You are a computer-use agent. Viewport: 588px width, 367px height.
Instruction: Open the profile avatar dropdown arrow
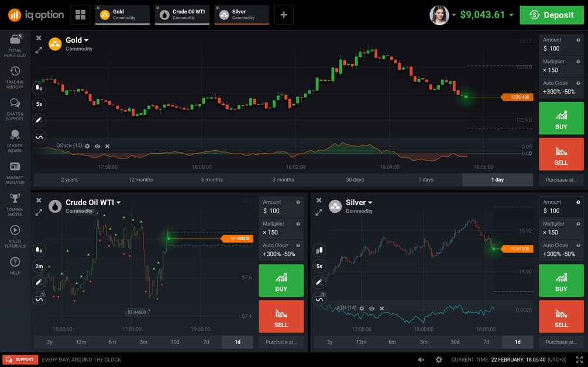[x=454, y=15]
